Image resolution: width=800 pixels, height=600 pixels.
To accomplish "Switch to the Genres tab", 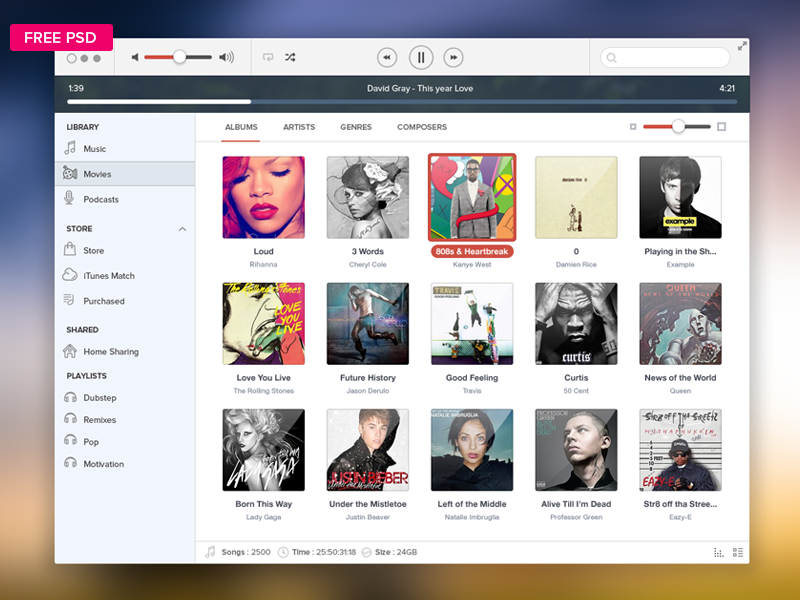I will click(356, 127).
